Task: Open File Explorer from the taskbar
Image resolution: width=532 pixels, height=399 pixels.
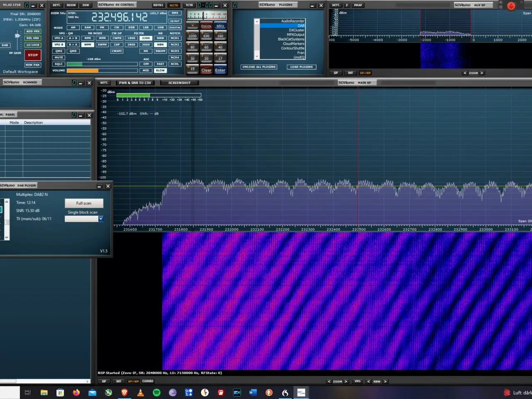Action: pyautogui.click(x=44, y=392)
